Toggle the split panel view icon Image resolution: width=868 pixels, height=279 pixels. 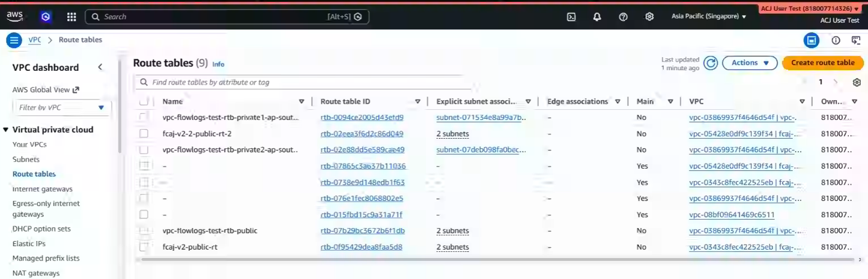point(812,40)
